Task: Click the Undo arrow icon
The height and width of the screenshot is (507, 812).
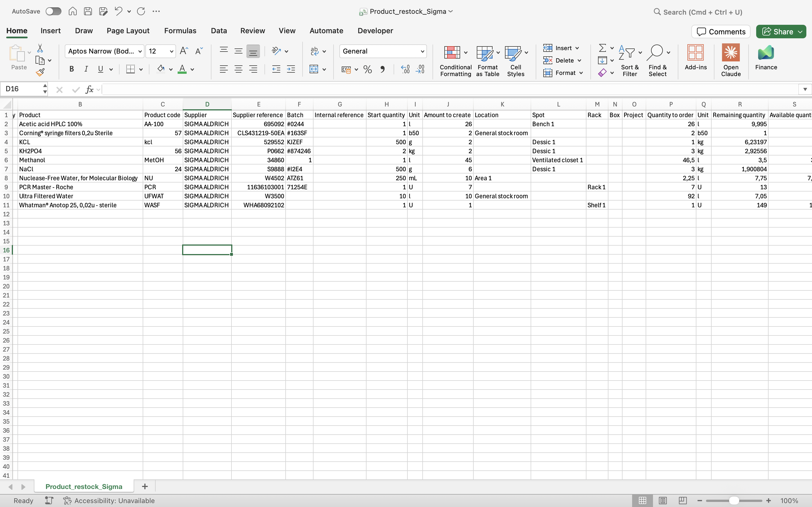Action: [118, 11]
